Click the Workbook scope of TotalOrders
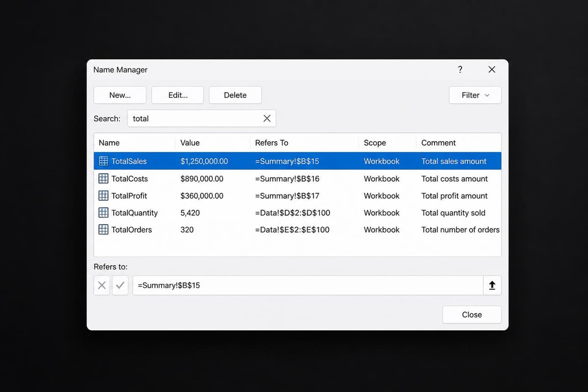The width and height of the screenshot is (588, 392). (382, 229)
